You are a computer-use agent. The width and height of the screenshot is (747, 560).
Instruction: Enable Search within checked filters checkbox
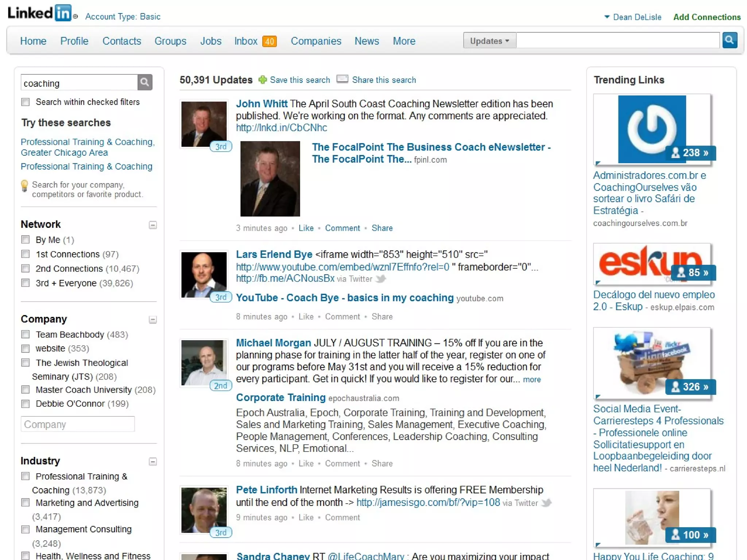click(26, 102)
